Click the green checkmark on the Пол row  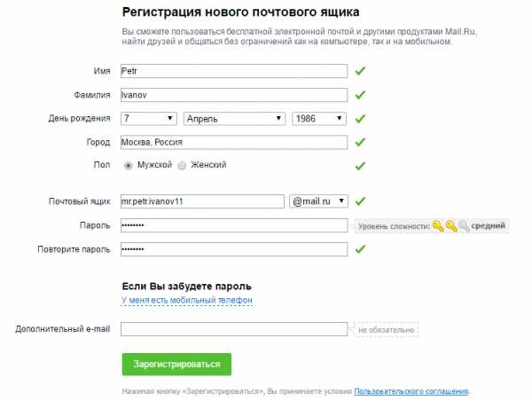pos(360,165)
